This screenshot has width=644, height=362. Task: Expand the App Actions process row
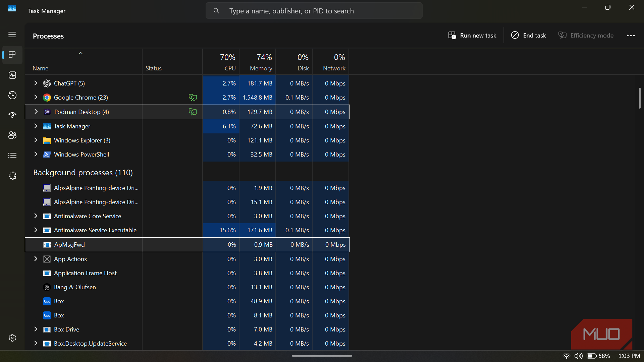click(x=36, y=259)
